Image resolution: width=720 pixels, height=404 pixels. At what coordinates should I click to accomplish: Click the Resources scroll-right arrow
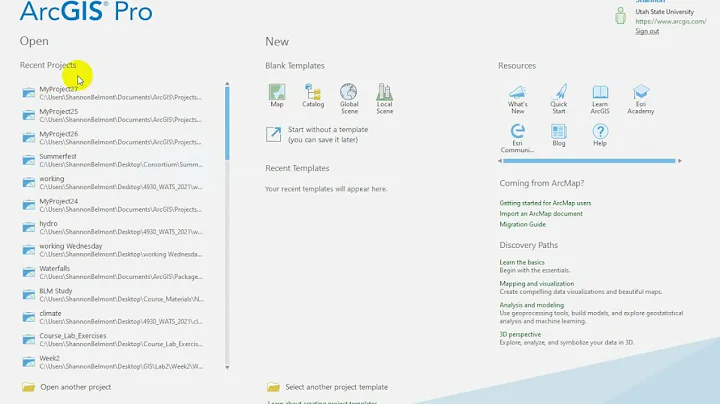[680, 161]
